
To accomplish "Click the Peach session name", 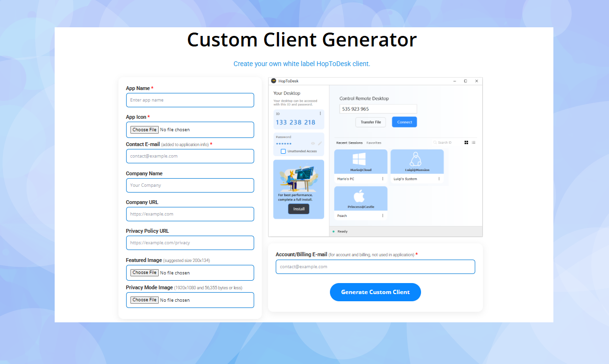I will tap(342, 216).
